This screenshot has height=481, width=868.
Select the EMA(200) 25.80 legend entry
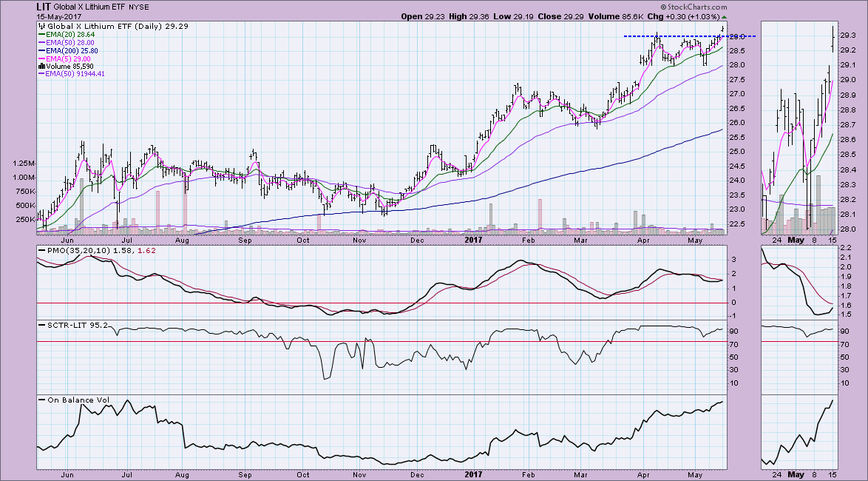pos(71,50)
